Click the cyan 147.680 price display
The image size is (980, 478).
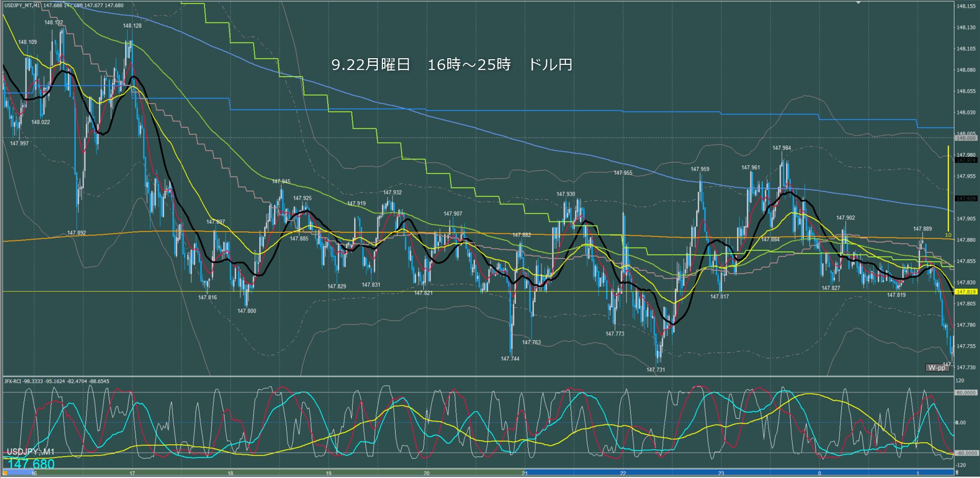(31, 464)
